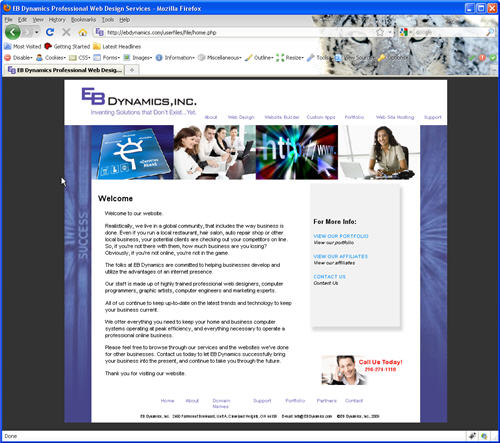Open the Portfolio link in top navigation
Screen dimensions: 500x443
click(354, 117)
